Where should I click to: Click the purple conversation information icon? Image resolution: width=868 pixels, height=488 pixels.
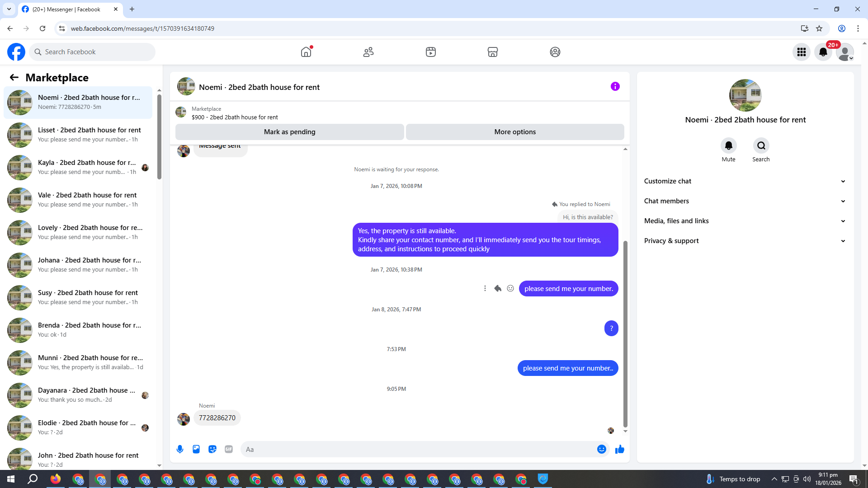tap(615, 86)
